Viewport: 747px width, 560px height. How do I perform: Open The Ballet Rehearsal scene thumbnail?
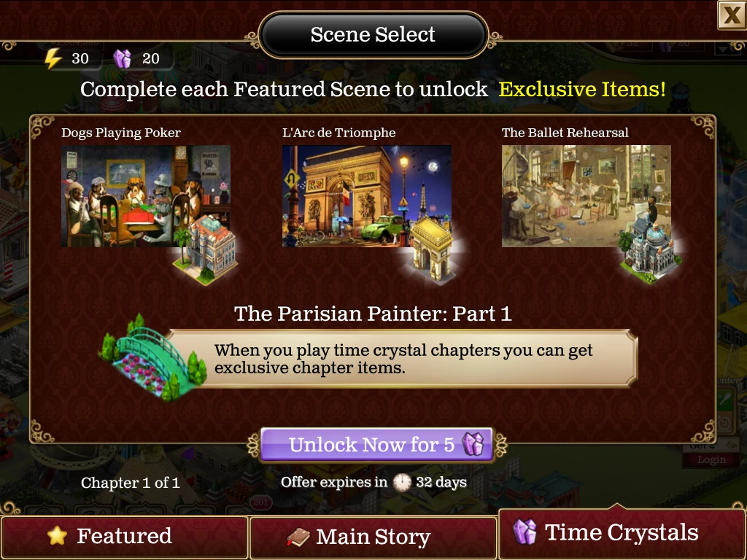(587, 196)
